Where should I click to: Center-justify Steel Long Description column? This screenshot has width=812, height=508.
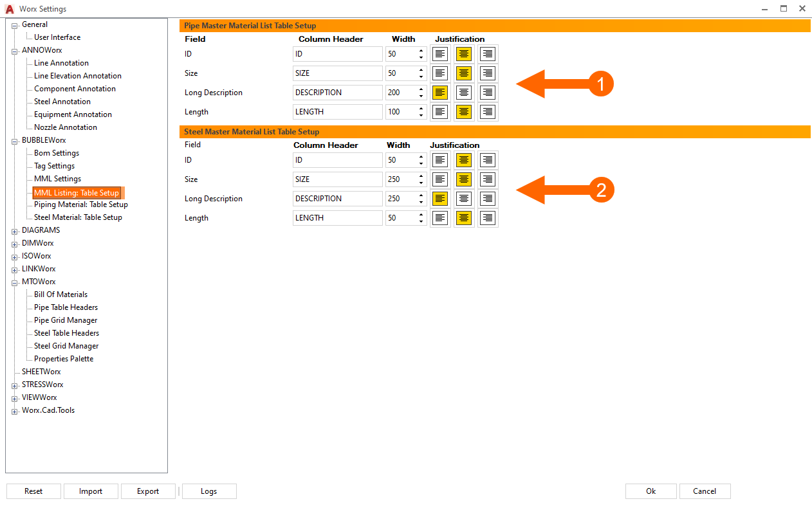(x=464, y=199)
